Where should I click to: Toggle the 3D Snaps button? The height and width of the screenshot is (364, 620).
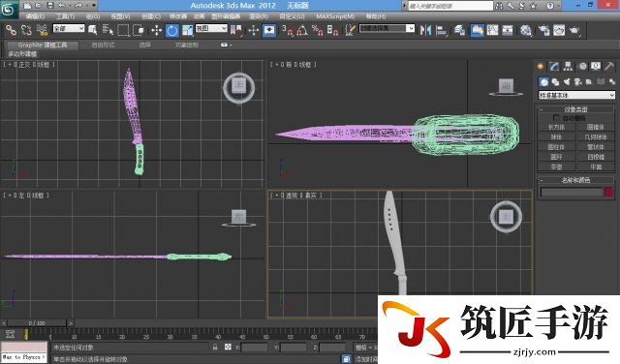click(x=287, y=30)
